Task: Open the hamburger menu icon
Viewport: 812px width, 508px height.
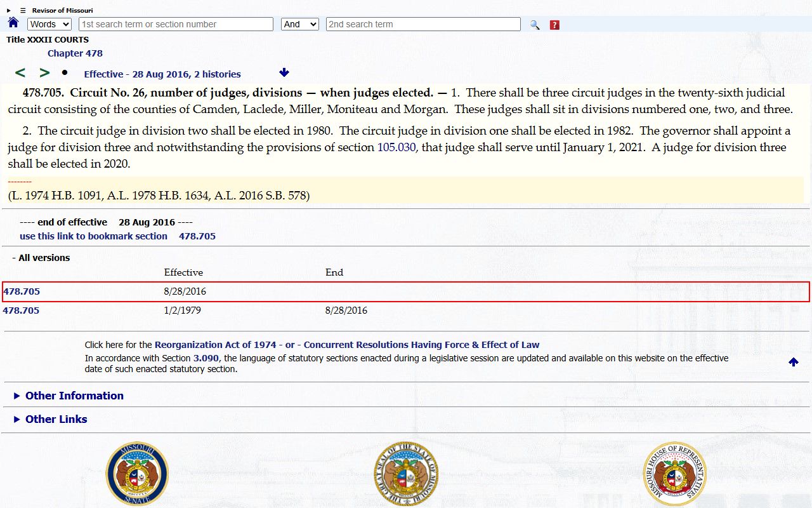Action: point(23,11)
